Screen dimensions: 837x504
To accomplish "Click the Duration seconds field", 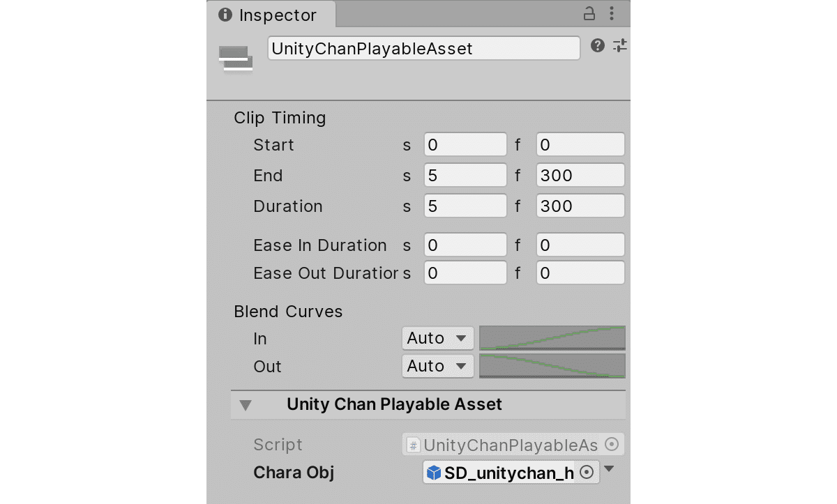I will [465, 206].
